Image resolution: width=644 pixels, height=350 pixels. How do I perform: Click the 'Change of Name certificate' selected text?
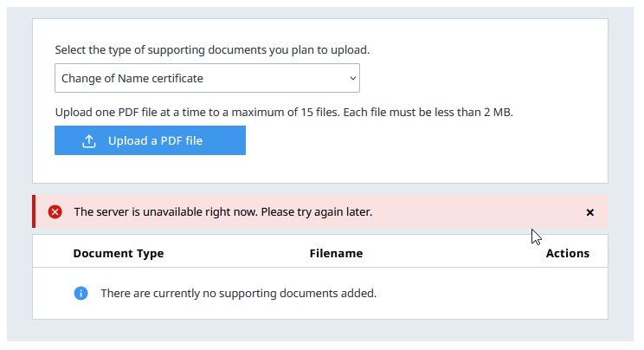coord(132,78)
